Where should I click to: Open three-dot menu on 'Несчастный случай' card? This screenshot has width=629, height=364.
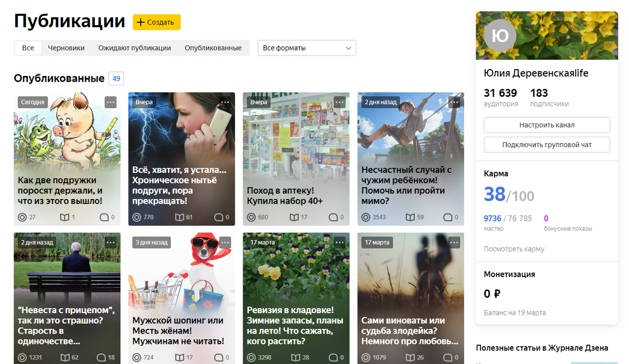[x=454, y=102]
